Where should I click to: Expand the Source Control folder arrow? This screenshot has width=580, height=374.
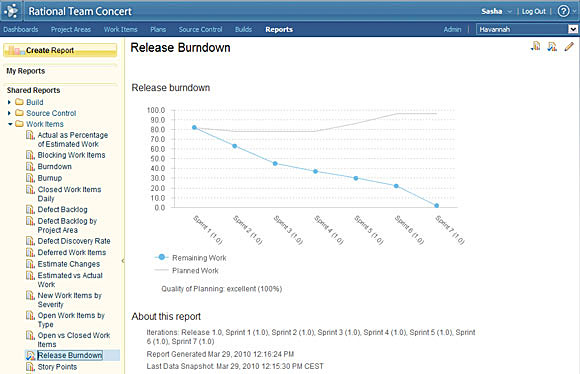(x=9, y=113)
